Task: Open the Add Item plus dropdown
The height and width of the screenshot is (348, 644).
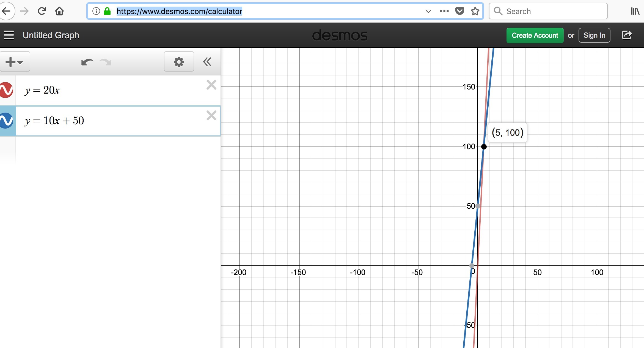Action: click(15, 62)
